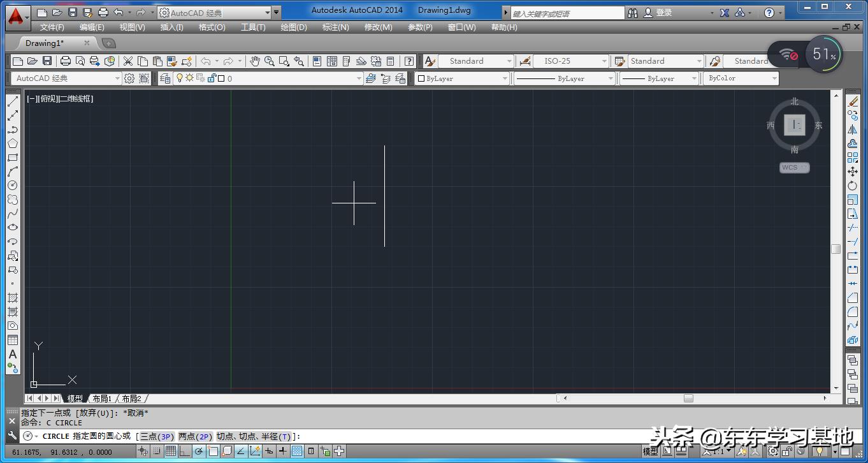Image resolution: width=868 pixels, height=463 pixels.
Task: Open Layer Properties Manager icon
Action: (x=166, y=78)
